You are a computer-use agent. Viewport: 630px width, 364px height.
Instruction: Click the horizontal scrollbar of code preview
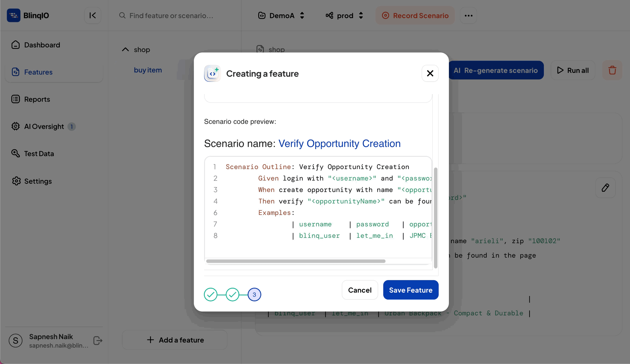point(295,261)
